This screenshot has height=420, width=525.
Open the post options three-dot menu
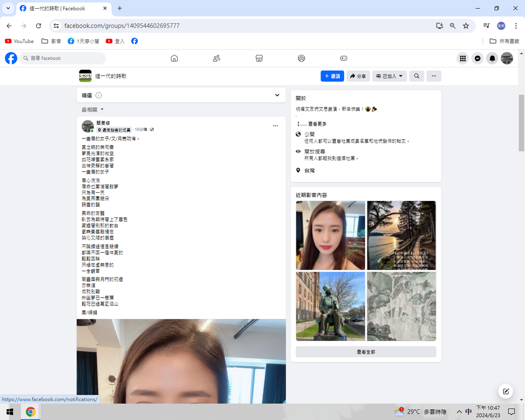[275, 126]
